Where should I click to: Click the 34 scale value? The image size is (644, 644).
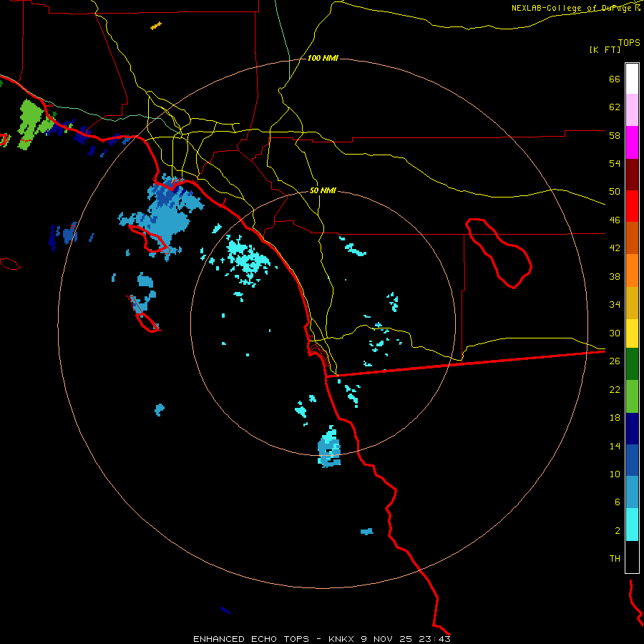pos(615,305)
